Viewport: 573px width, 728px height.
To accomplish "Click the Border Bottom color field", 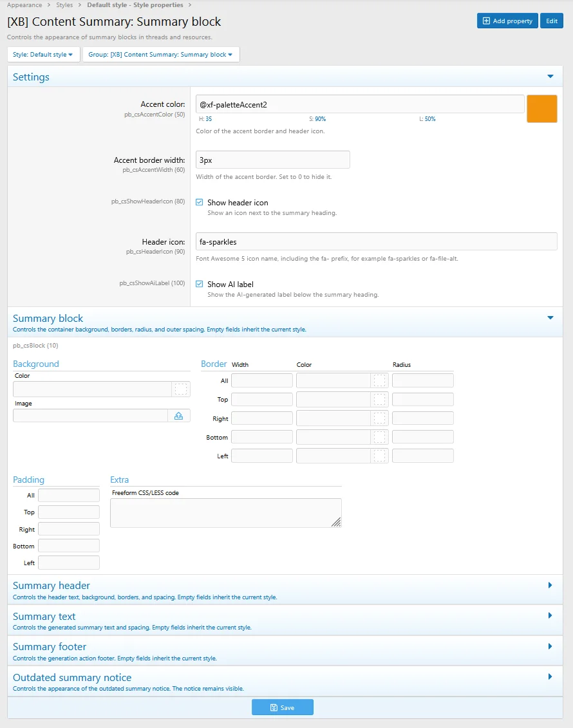I will point(333,437).
